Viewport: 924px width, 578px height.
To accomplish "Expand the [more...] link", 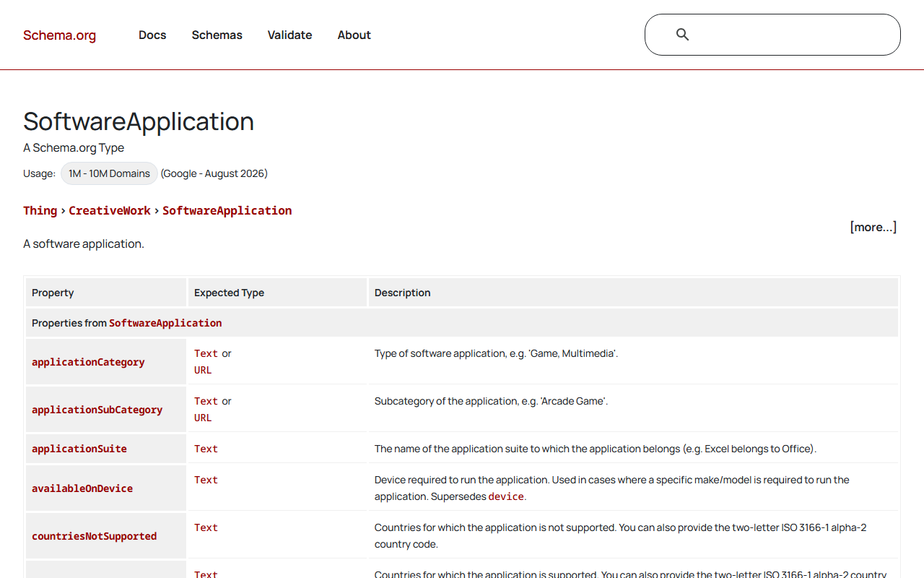I will click(873, 227).
